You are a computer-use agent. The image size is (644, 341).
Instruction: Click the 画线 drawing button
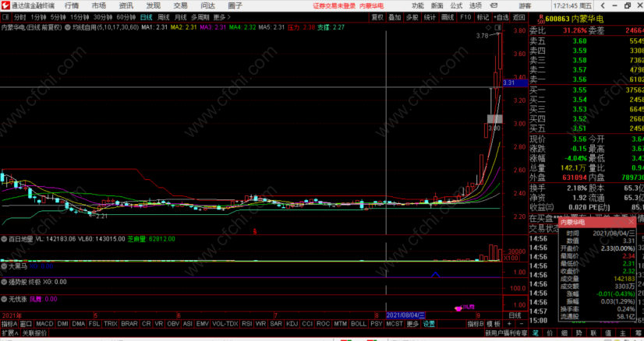tap(448, 17)
